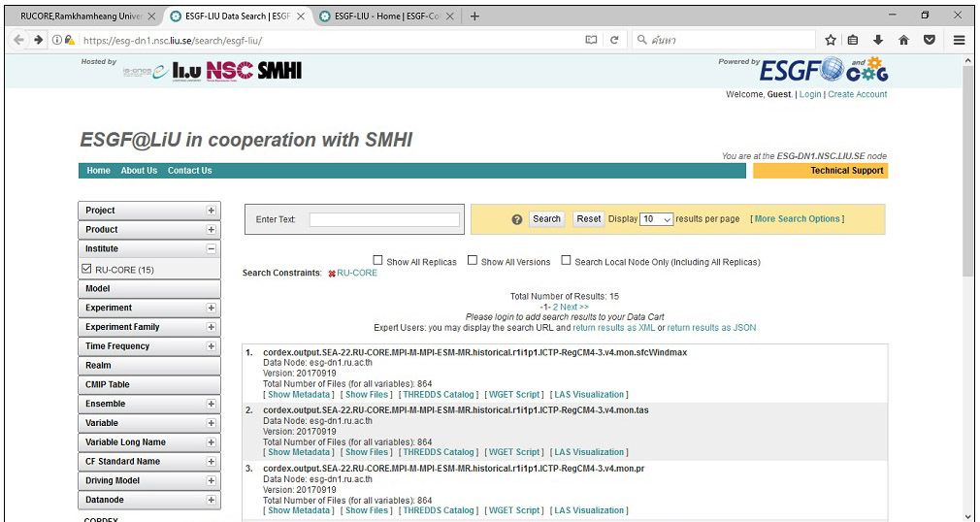The width and height of the screenshot is (980, 522).
Task: Click the Search button
Action: coord(547,219)
